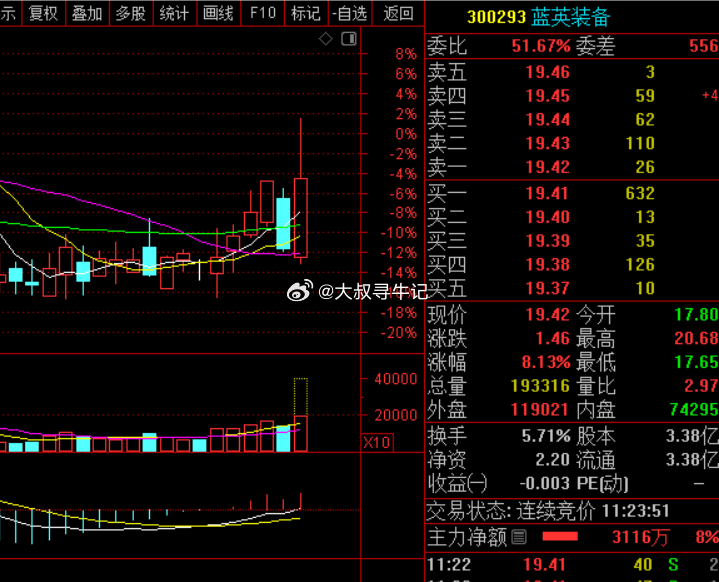The height and width of the screenshot is (582, 719).
Task: Click the latest red candlestick on chart
Action: [x=301, y=218]
